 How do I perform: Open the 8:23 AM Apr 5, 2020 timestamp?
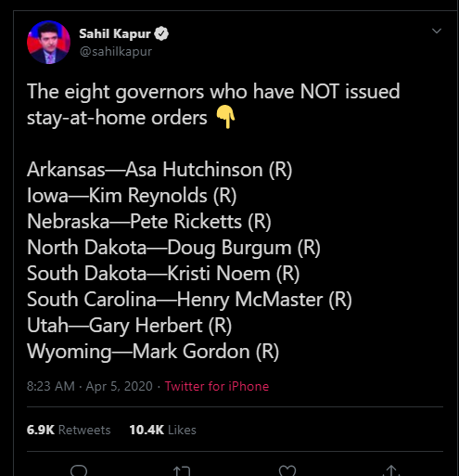click(x=90, y=386)
